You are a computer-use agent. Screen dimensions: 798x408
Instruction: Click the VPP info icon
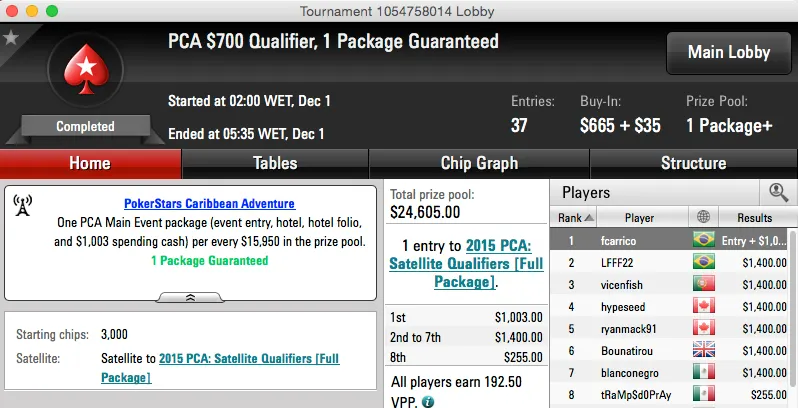pos(428,401)
